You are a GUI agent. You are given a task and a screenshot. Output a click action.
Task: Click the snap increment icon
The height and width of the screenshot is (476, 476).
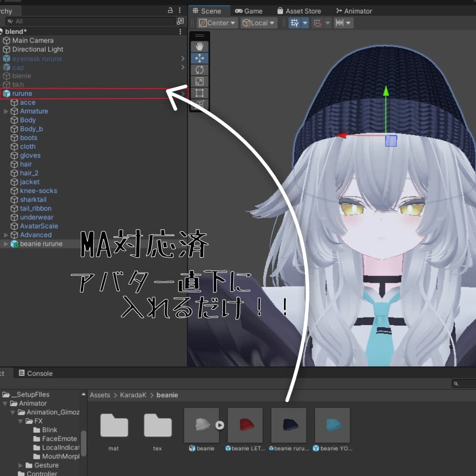[317, 23]
